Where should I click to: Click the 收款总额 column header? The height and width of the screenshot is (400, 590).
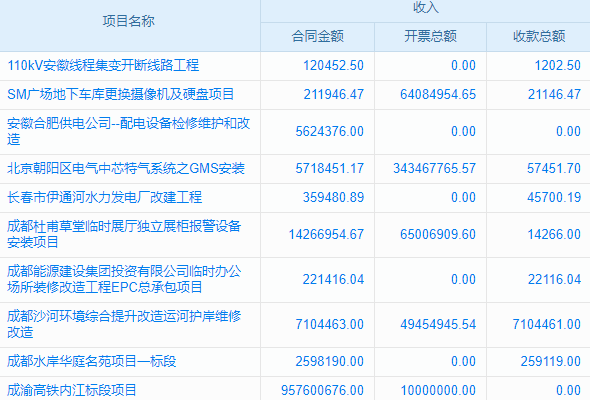pyautogui.click(x=539, y=37)
